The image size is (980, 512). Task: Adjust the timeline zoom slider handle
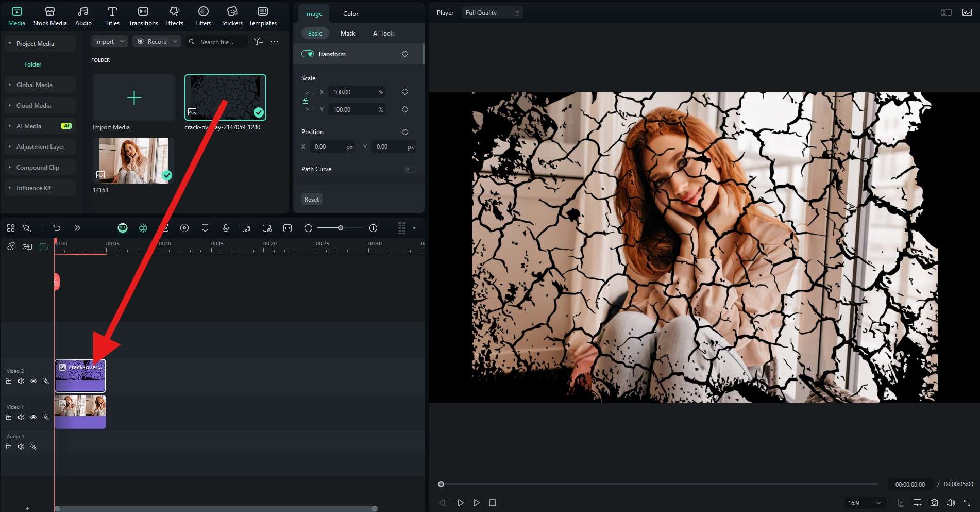[340, 228]
